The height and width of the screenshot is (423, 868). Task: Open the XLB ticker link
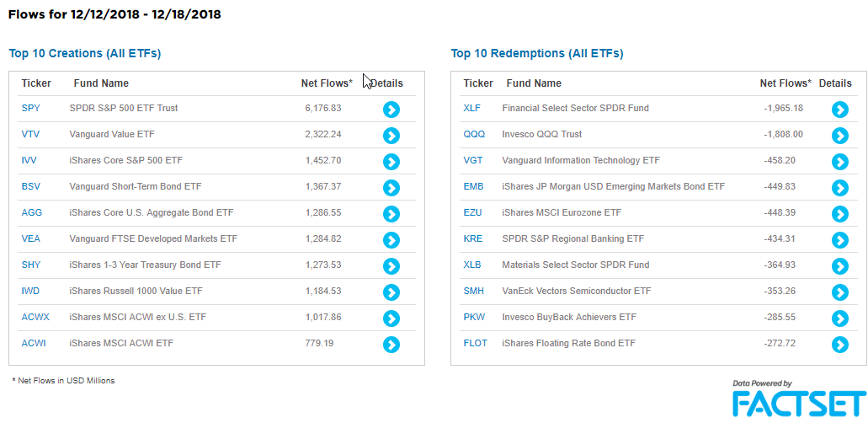click(x=472, y=265)
